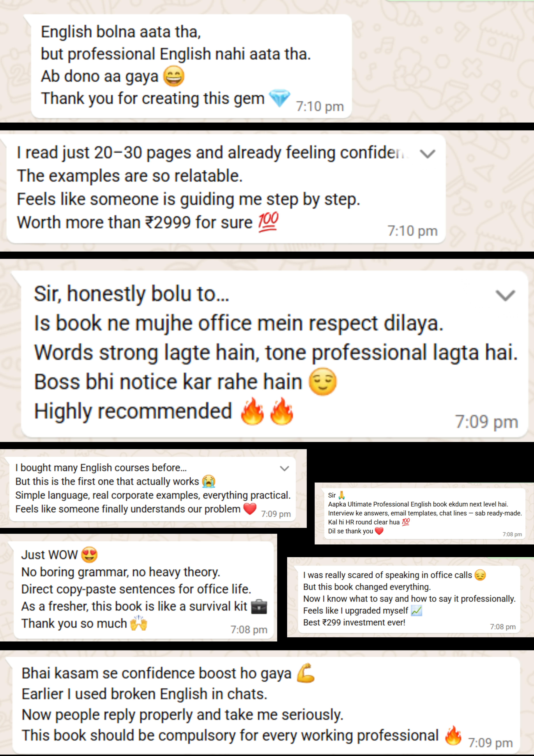Screen dimensions: 534x756
Task: Open chevron menu on '20–30 pages' message
Action: [428, 154]
